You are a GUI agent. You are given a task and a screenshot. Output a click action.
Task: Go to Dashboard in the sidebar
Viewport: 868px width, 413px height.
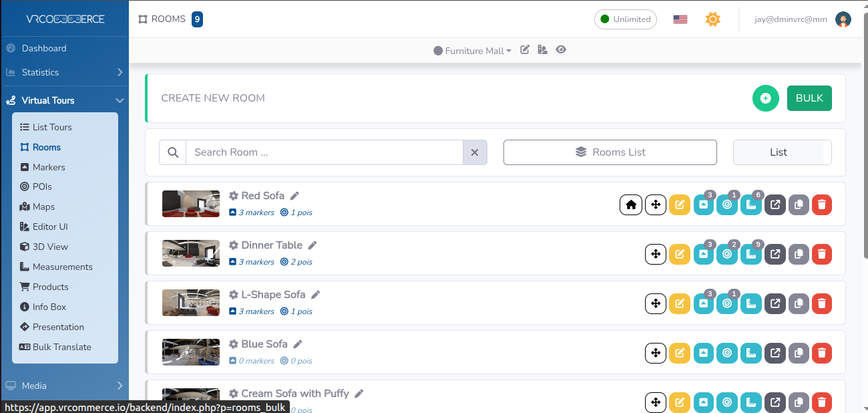(44, 48)
